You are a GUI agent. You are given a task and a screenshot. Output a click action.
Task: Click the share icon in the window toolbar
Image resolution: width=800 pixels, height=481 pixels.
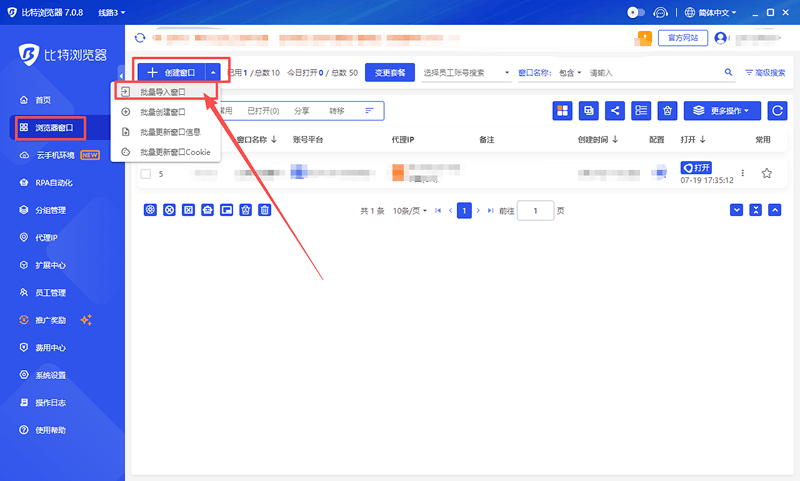[x=615, y=111]
